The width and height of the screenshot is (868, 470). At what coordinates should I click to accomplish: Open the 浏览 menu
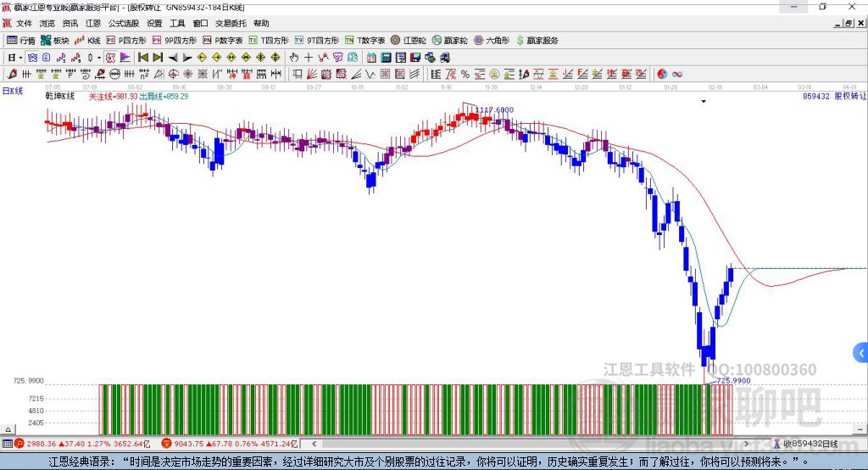[47, 23]
